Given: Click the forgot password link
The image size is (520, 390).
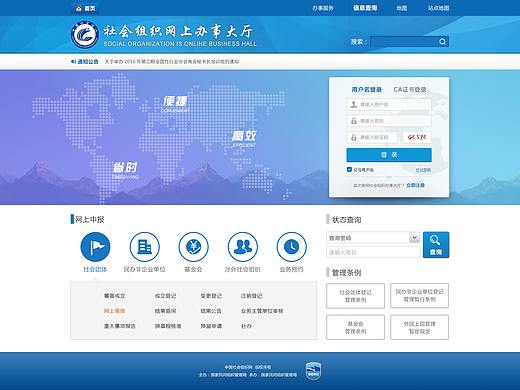Looking at the screenshot, I should pos(423,170).
